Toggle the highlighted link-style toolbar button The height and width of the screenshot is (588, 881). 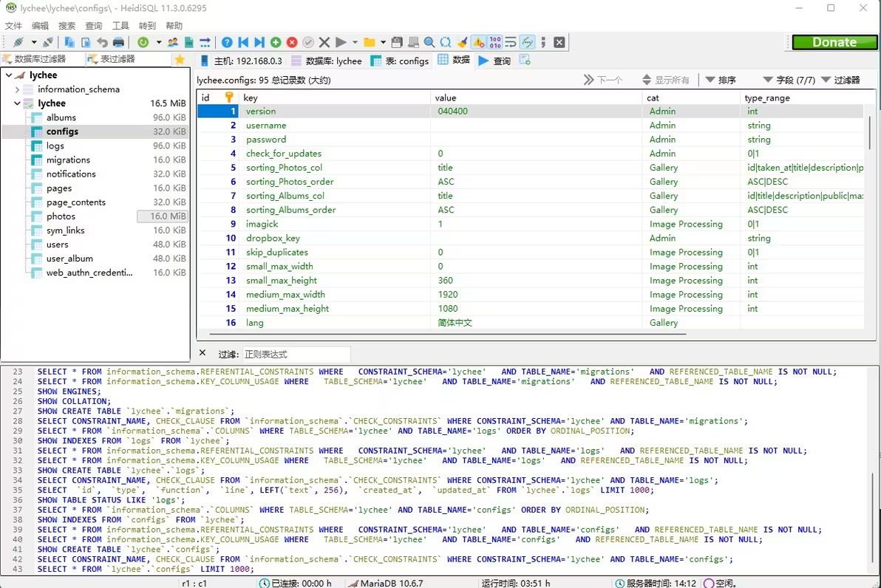527,42
